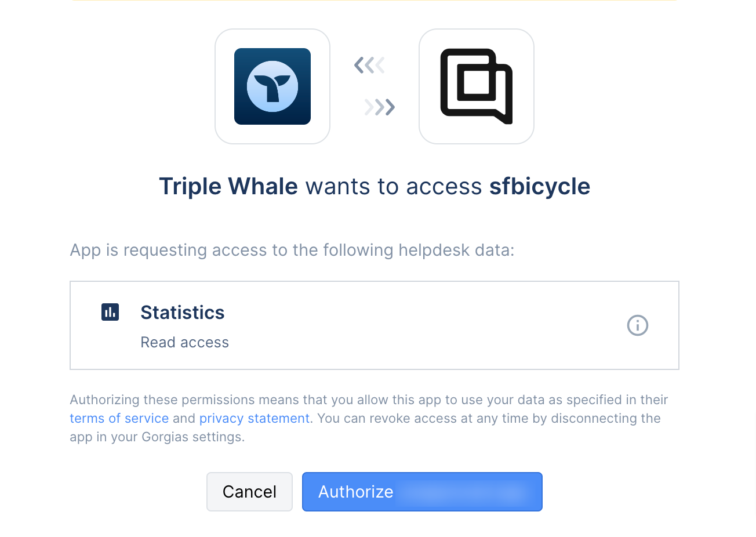The height and width of the screenshot is (537, 756).
Task: Click the left-pointing triple chevron arrows
Action: 369,65
